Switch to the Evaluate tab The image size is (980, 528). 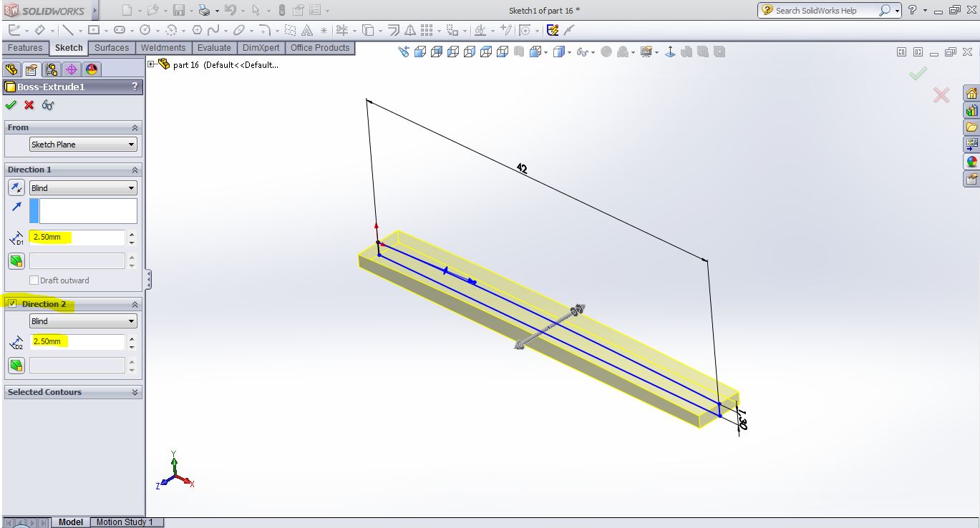click(x=214, y=48)
